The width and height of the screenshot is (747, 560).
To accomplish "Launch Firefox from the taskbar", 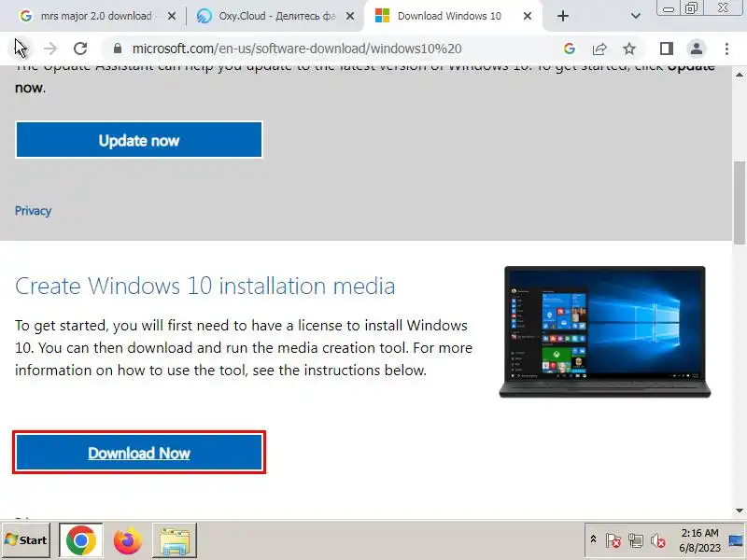I will click(128, 540).
